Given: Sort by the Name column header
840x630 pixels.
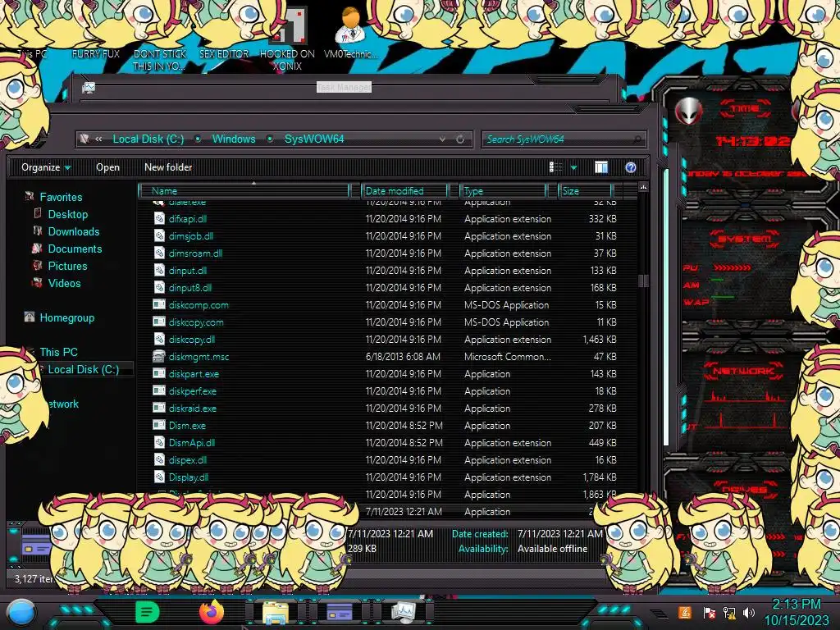Looking at the screenshot, I should point(244,190).
